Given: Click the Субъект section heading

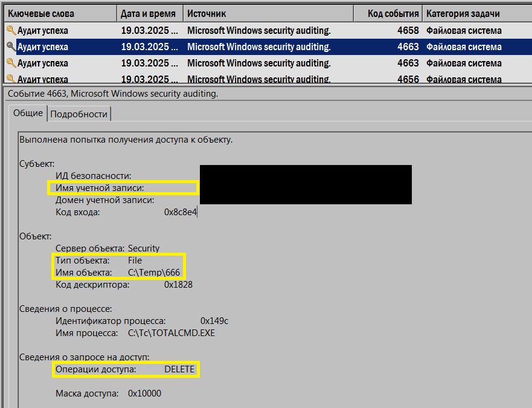Looking at the screenshot, I should pos(37,164).
